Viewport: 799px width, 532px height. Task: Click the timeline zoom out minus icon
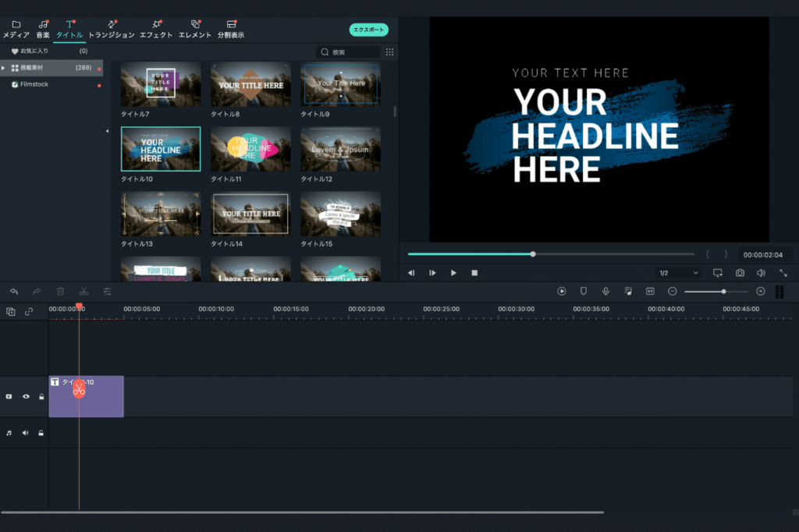point(673,292)
